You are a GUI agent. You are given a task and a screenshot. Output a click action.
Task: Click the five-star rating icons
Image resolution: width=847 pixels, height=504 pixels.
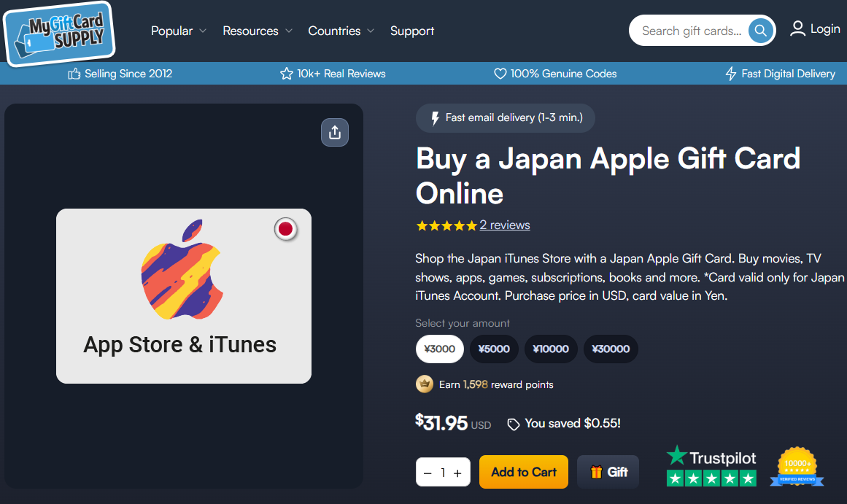tap(446, 226)
